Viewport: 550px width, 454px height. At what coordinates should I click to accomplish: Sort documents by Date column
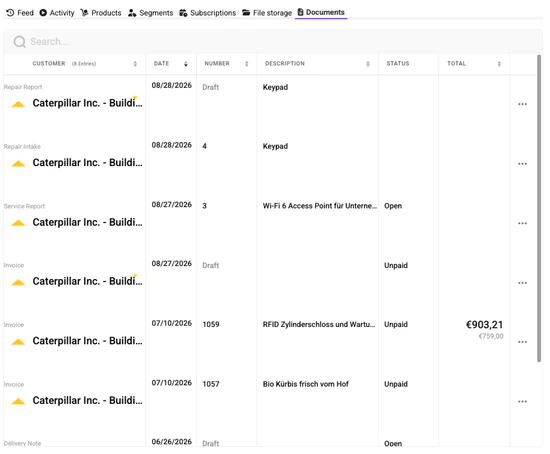tap(186, 64)
